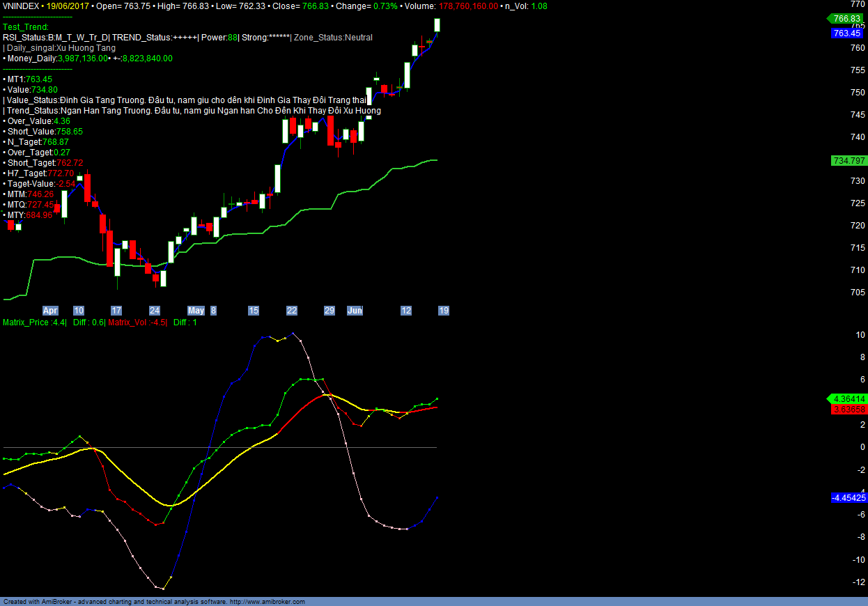The image size is (868, 606).
Task: Click the green 4.36414 indicator value tag
Action: point(847,399)
